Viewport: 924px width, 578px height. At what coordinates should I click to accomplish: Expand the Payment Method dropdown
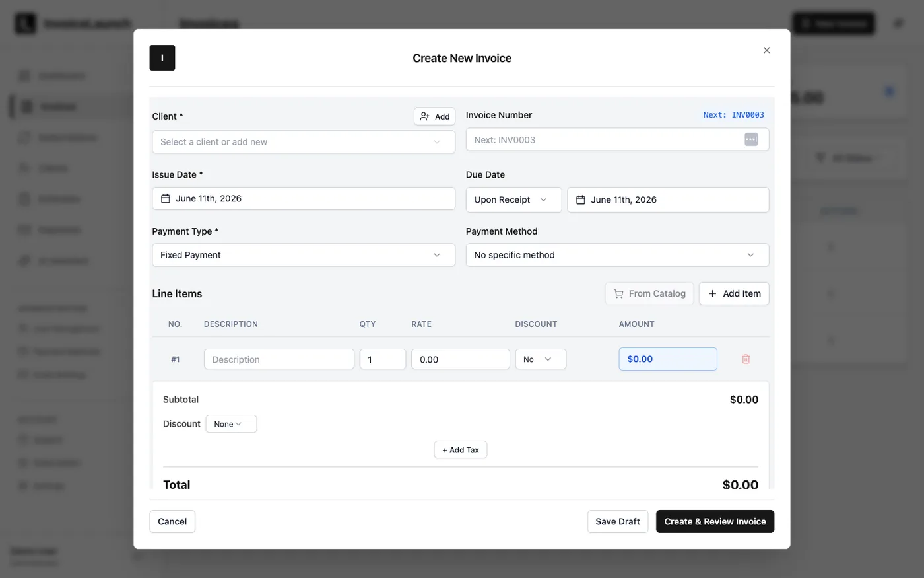(x=617, y=255)
